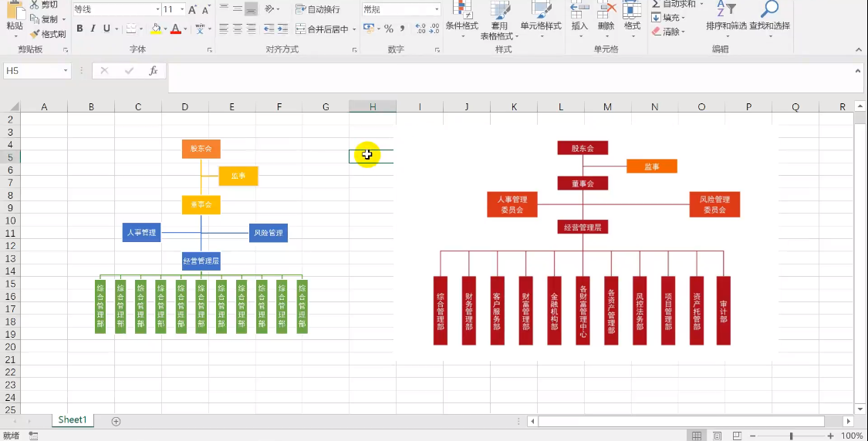Align text left
This screenshot has height=441, width=868.
tap(224, 29)
